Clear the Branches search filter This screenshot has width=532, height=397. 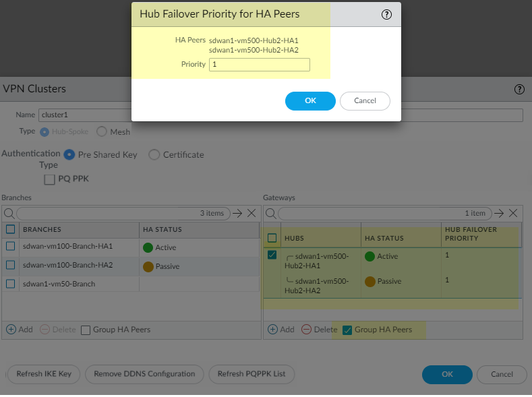(x=251, y=213)
